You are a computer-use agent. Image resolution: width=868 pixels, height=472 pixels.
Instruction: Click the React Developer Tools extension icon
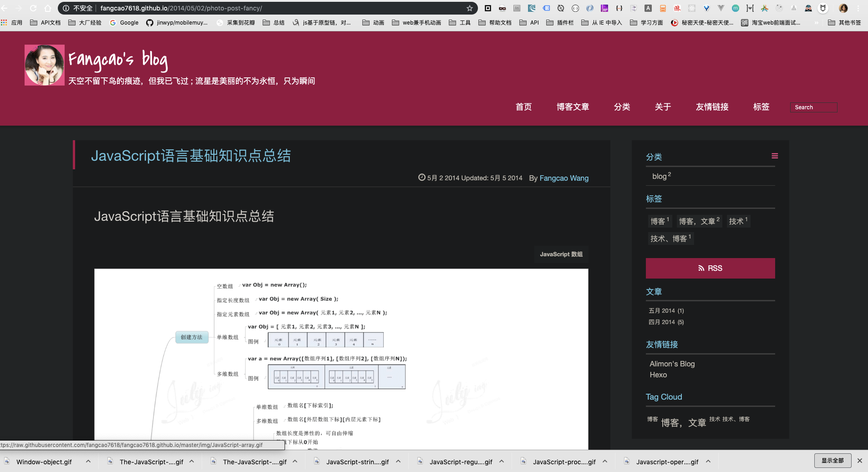692,8
